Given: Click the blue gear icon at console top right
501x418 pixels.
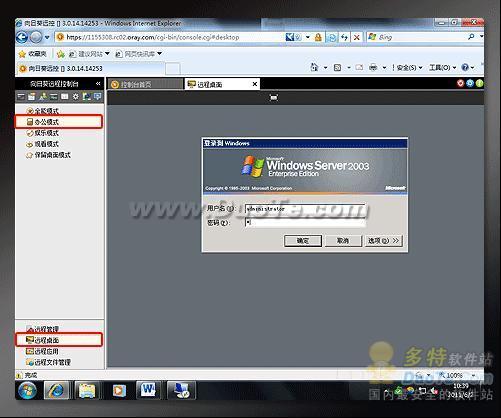Looking at the screenshot, I should pyautogui.click(x=470, y=83).
